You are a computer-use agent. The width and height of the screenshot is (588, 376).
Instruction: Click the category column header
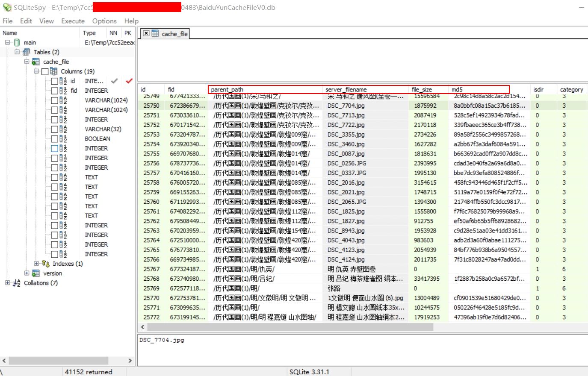click(572, 90)
